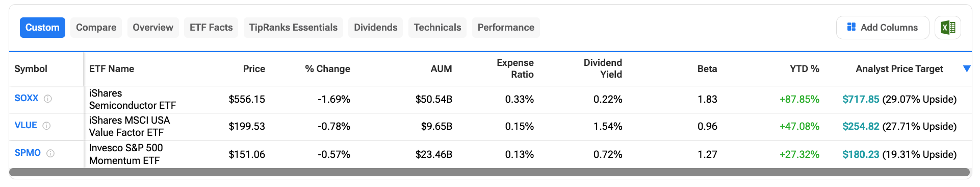This screenshot has height=187, width=980.
Task: Click info icon beside SPMO
Action: [x=50, y=153]
